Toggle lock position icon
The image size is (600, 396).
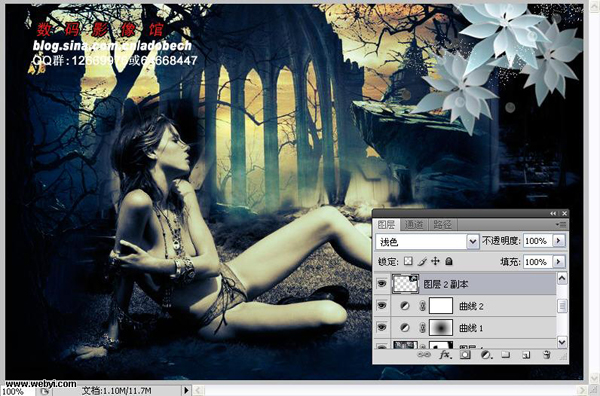[x=435, y=261]
